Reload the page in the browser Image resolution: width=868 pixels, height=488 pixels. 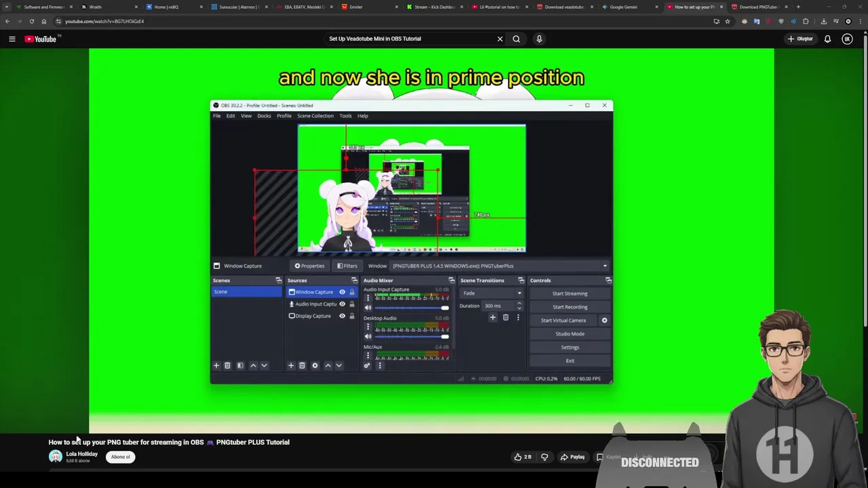tap(31, 21)
